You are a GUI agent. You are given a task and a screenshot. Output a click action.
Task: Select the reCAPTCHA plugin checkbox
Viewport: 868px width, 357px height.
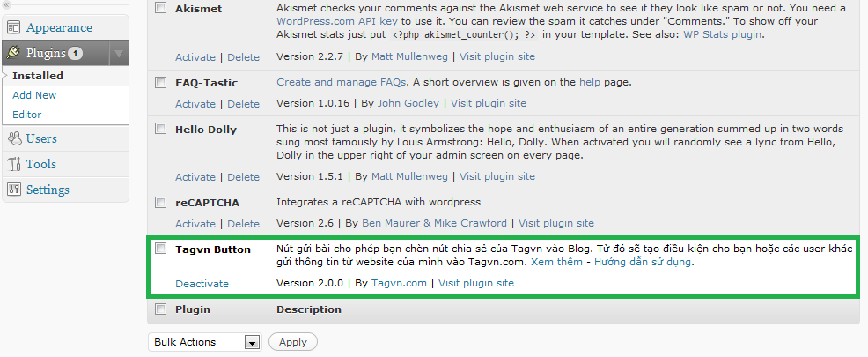pos(160,203)
